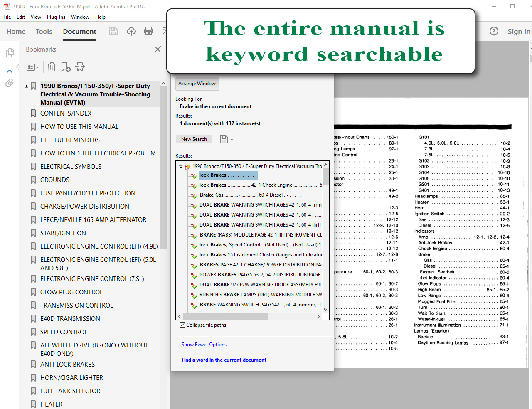The height and width of the screenshot is (409, 532).
Task: Open the CONTENTS/INDEX bookmark
Action: [x=66, y=113]
